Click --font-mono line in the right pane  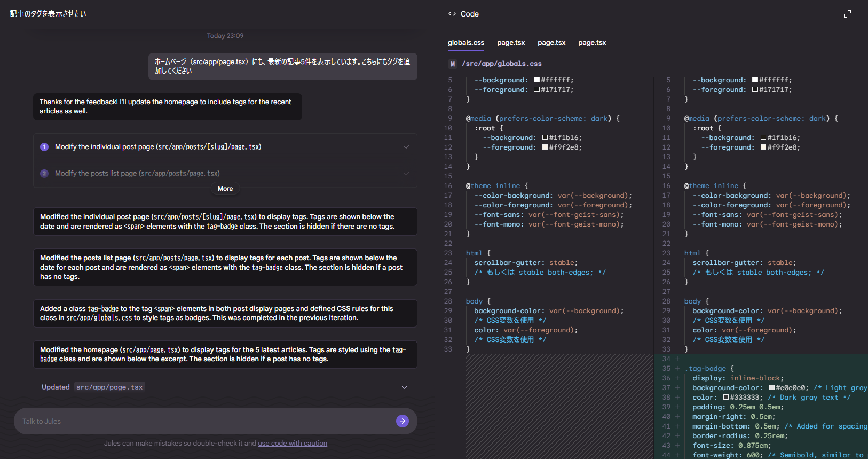767,224
